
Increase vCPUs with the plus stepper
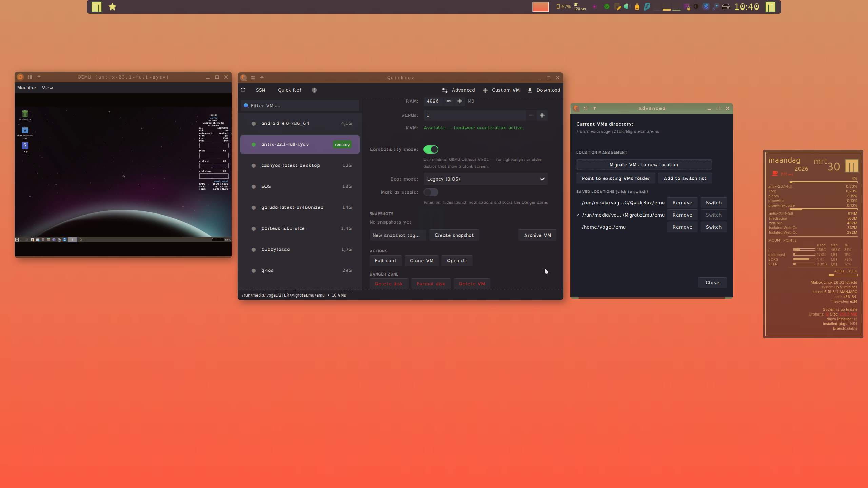[542, 115]
